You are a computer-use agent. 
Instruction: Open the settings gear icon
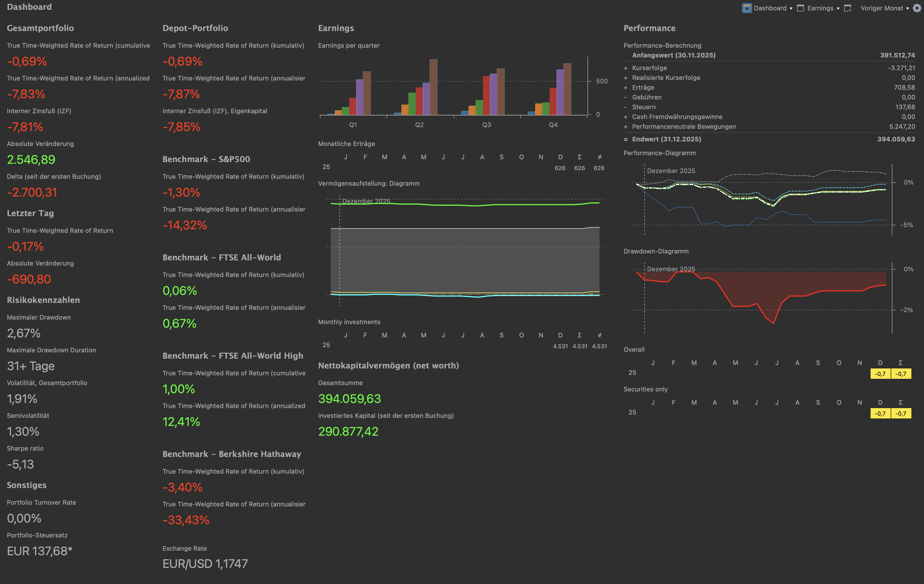[x=917, y=8]
